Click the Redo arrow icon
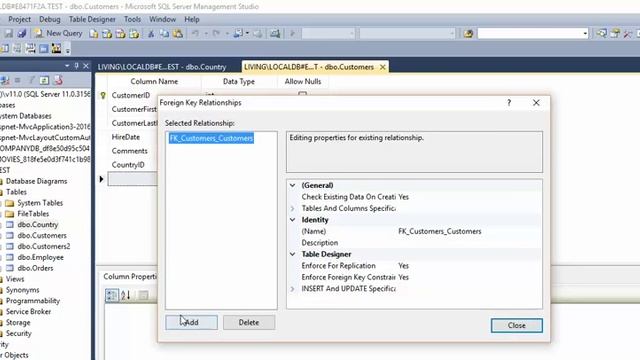Viewport: 640px width, 360px height. 216,33
